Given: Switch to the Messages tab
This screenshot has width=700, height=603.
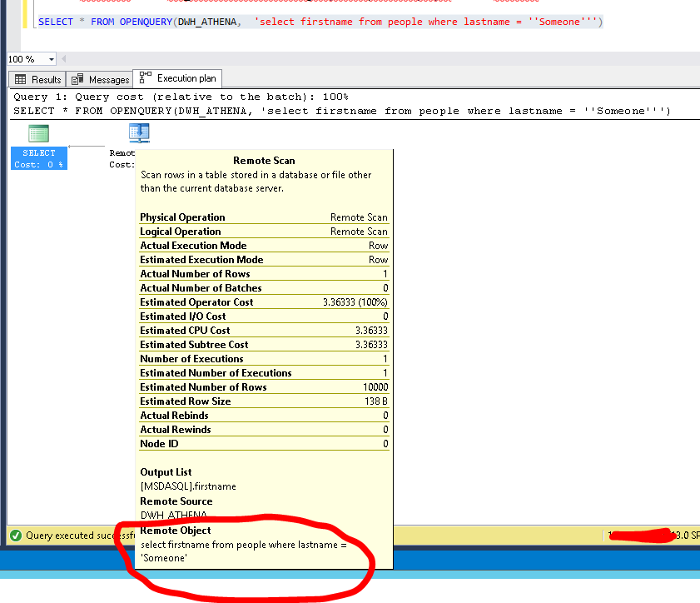Looking at the screenshot, I should (100, 79).
